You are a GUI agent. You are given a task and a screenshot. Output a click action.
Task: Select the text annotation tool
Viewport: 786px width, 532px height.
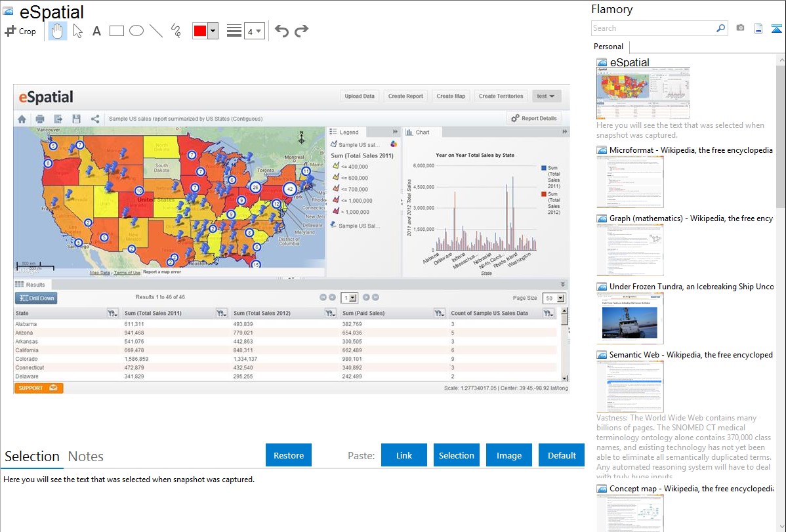(x=96, y=31)
